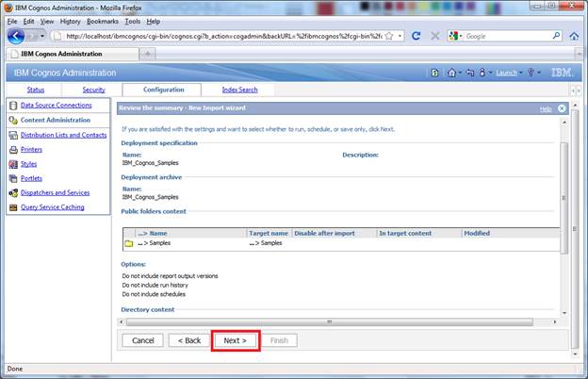The height and width of the screenshot is (379, 588).
Task: Open Query Service Caching link
Action: click(x=53, y=207)
